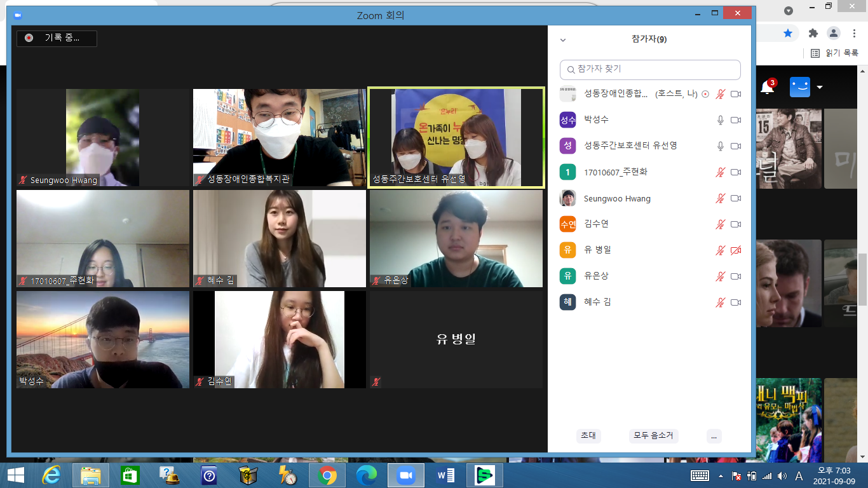Click the red recording indicator icon
Image resolution: width=868 pixels, height=488 pixels.
click(x=29, y=38)
